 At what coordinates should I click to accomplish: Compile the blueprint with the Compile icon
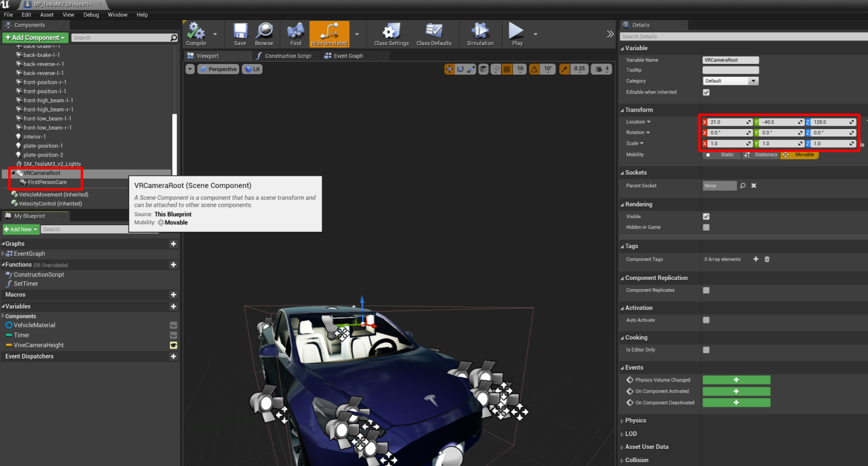coord(196,34)
